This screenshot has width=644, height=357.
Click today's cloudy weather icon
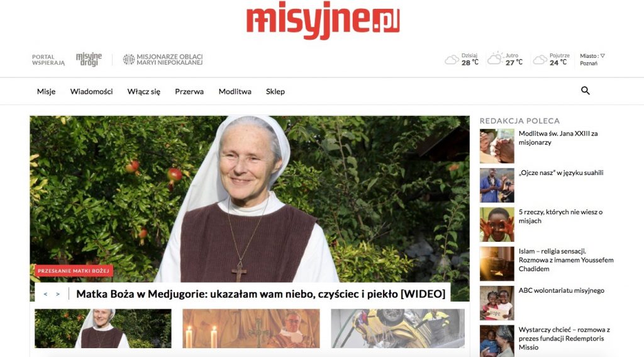[x=452, y=60]
